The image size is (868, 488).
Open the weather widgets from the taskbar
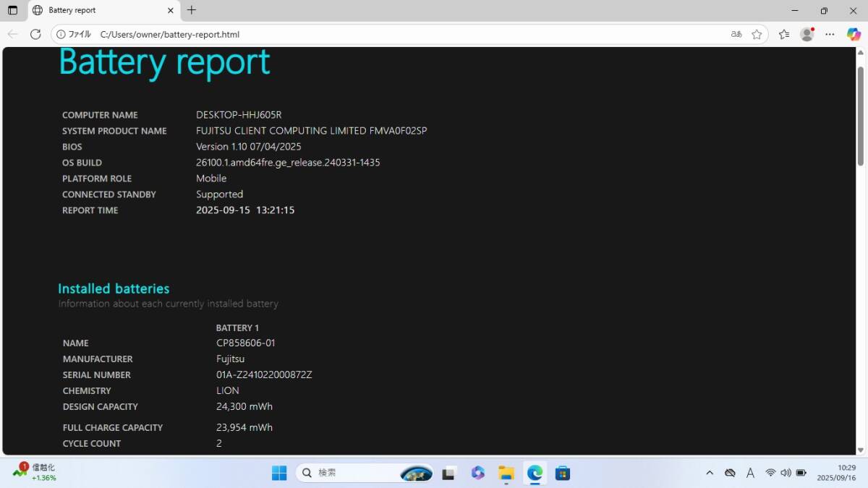tap(416, 473)
